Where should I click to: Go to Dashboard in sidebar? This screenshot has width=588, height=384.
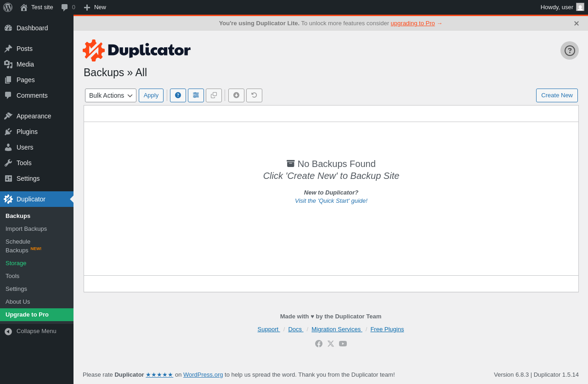click(37, 28)
